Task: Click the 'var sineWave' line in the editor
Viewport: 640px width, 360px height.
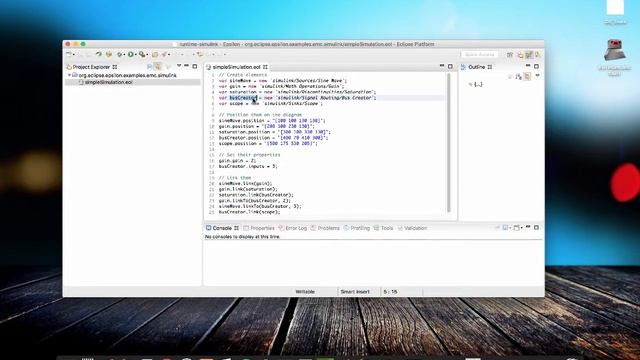Action: tap(282, 81)
